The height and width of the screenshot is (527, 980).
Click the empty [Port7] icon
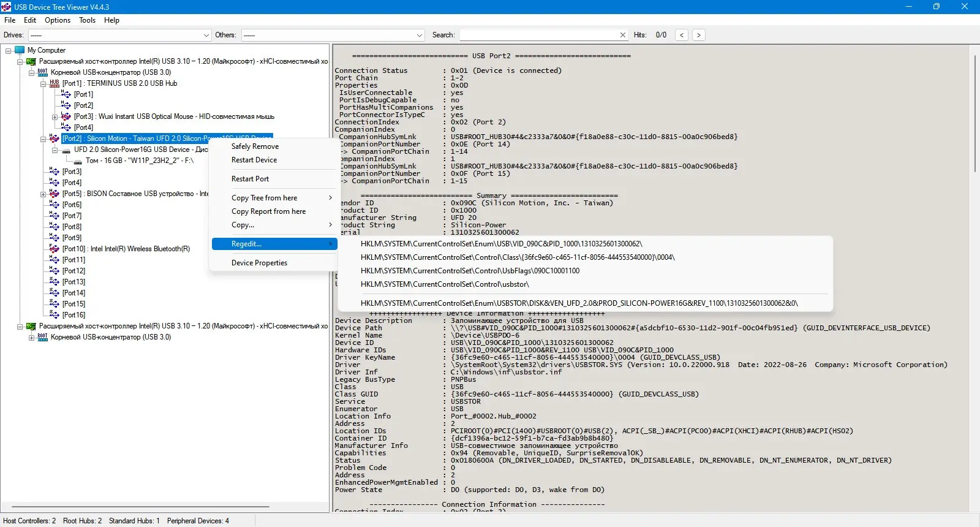pyautogui.click(x=55, y=216)
